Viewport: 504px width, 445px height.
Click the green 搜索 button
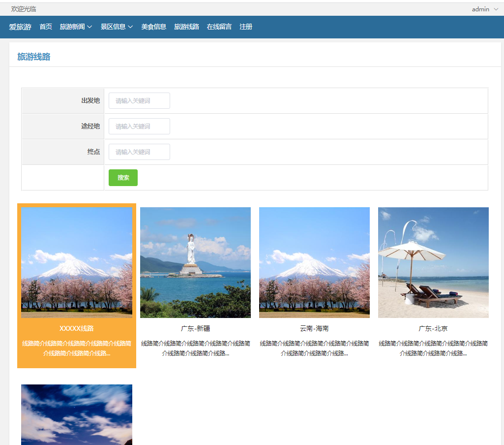[x=123, y=178]
